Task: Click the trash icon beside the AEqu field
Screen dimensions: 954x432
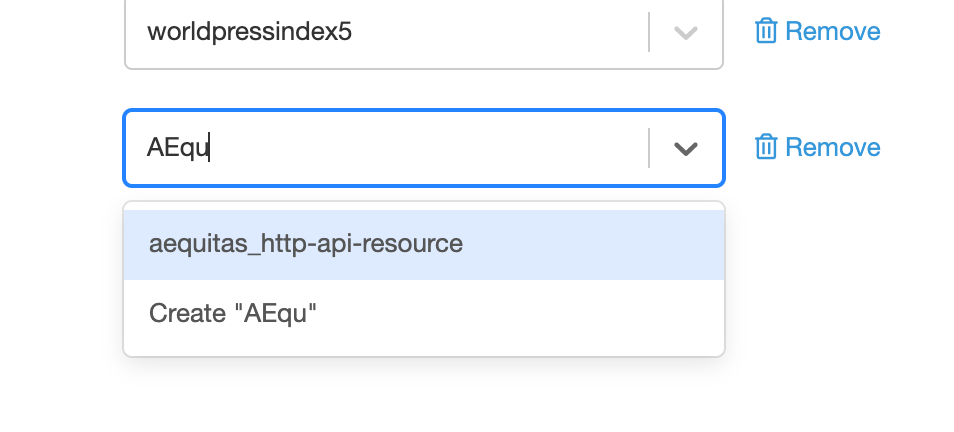Action: pos(765,147)
